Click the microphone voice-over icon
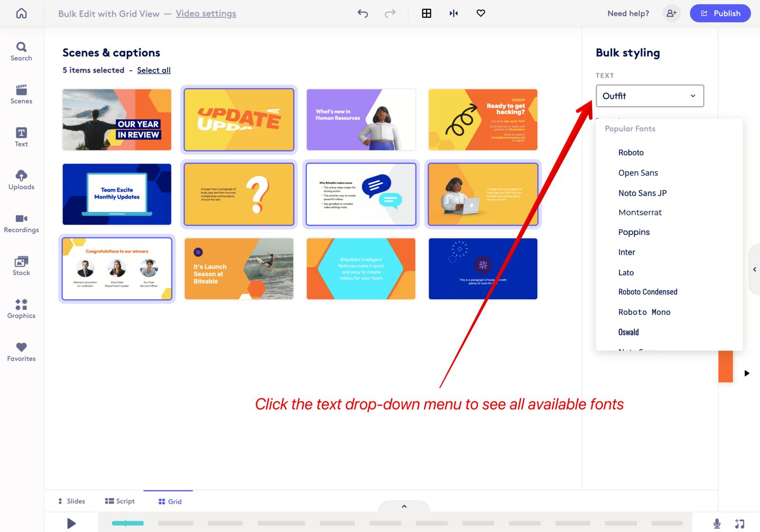Viewport: 760px width, 532px height. pos(717,523)
